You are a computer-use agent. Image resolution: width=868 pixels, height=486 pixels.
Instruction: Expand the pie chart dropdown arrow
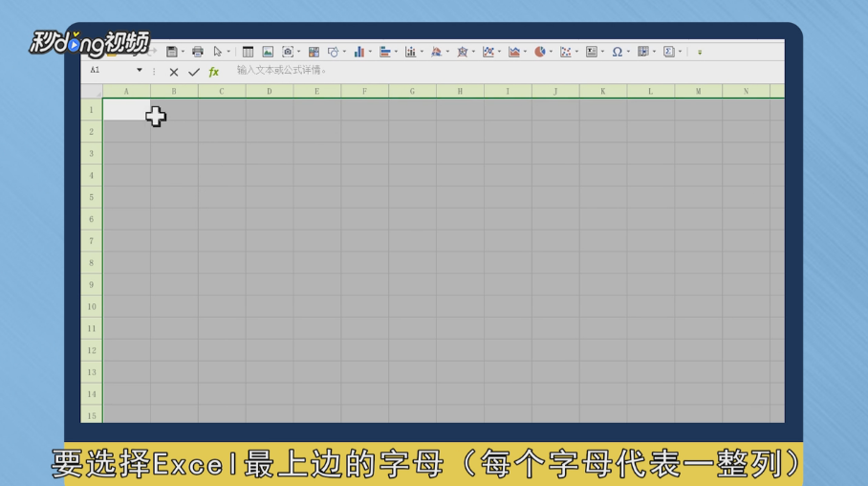point(551,52)
